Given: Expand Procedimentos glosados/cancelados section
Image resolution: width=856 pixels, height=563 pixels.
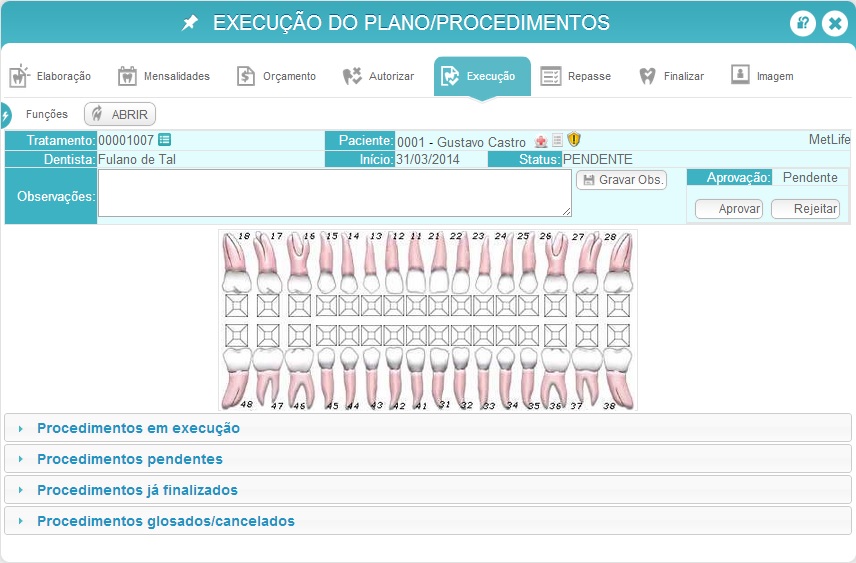Looking at the screenshot, I should pyautogui.click(x=427, y=521).
